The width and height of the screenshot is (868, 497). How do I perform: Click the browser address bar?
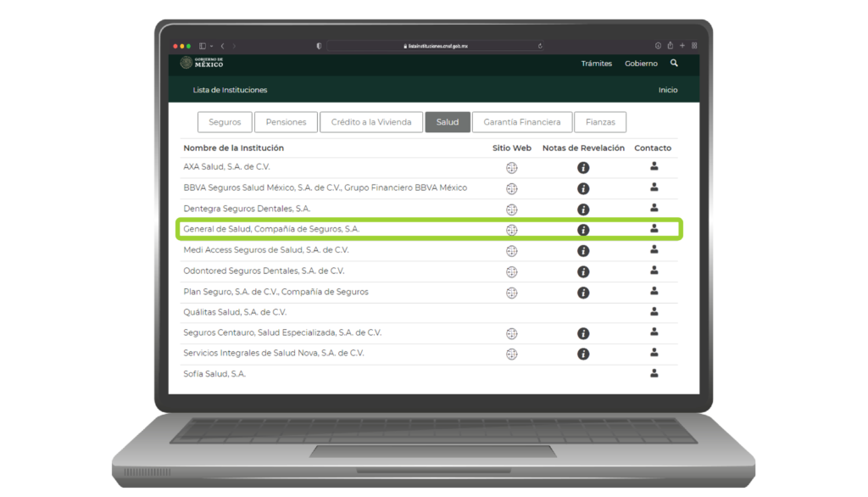coord(435,46)
